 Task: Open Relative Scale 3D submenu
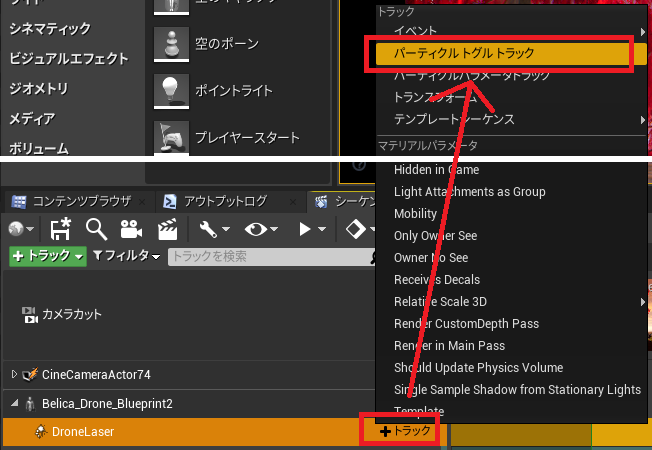[511, 302]
